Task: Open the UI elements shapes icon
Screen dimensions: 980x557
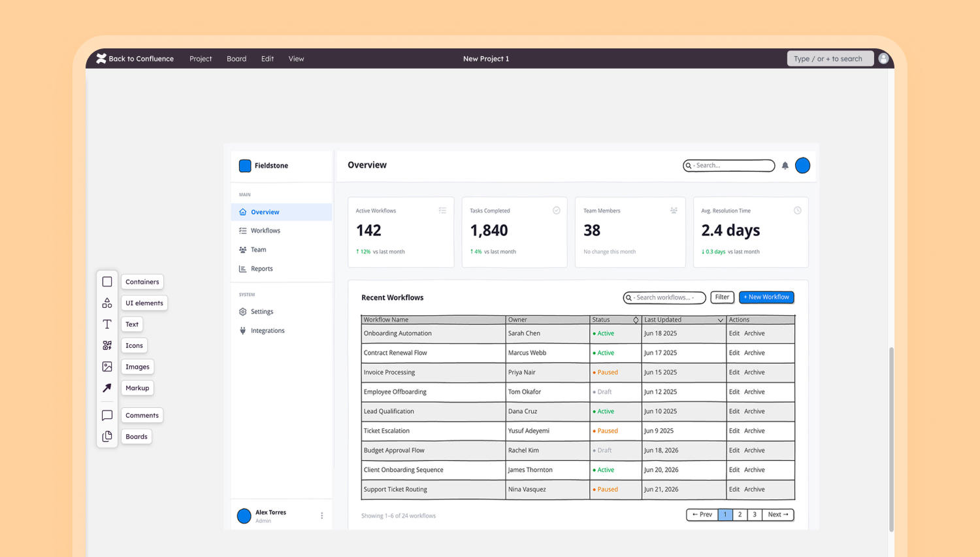Action: click(x=107, y=303)
